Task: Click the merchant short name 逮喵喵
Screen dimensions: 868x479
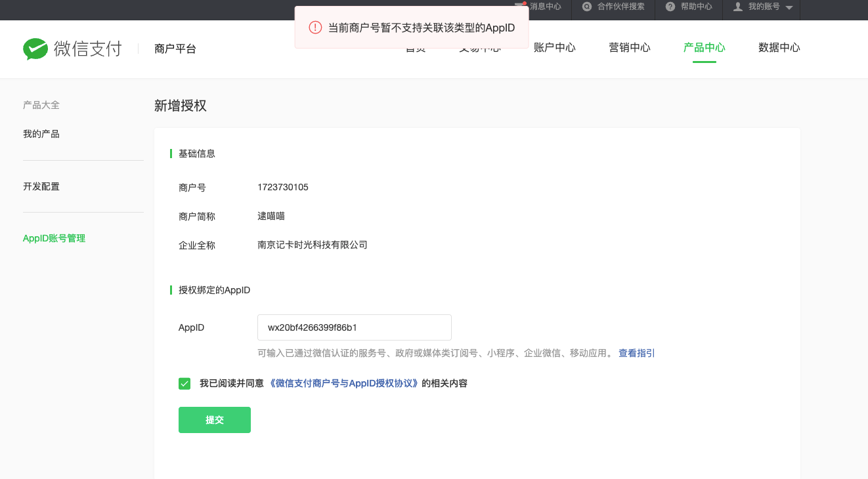Action: pyautogui.click(x=271, y=217)
